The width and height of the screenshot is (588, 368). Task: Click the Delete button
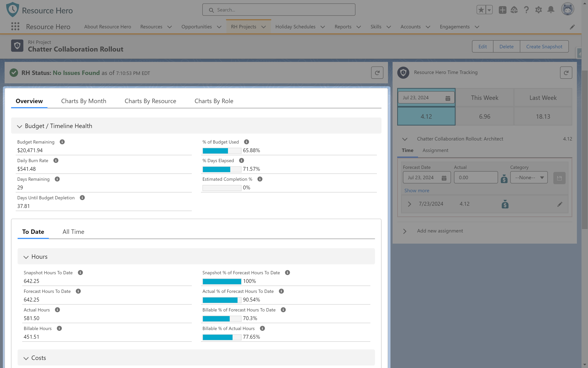point(506,47)
